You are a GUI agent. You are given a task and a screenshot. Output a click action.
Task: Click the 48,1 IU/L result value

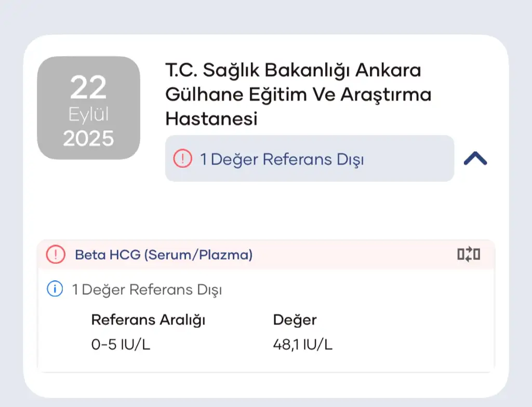pos(303,345)
